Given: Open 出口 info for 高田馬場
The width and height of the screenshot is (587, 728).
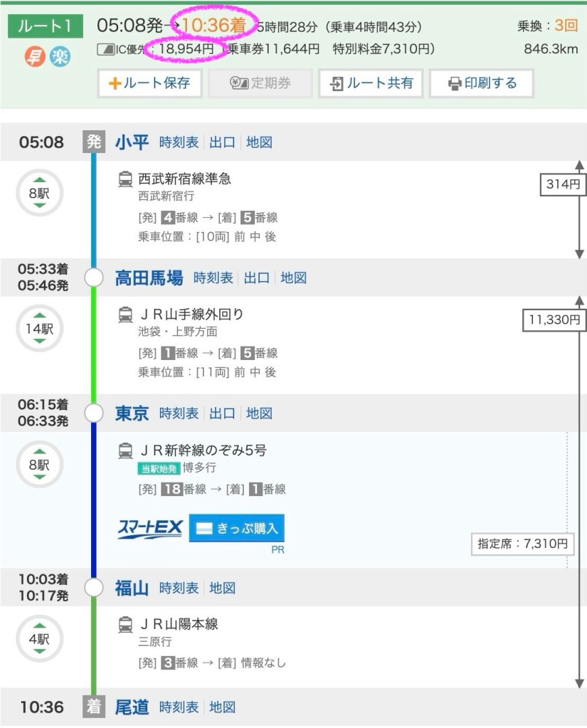Looking at the screenshot, I should point(256,278).
